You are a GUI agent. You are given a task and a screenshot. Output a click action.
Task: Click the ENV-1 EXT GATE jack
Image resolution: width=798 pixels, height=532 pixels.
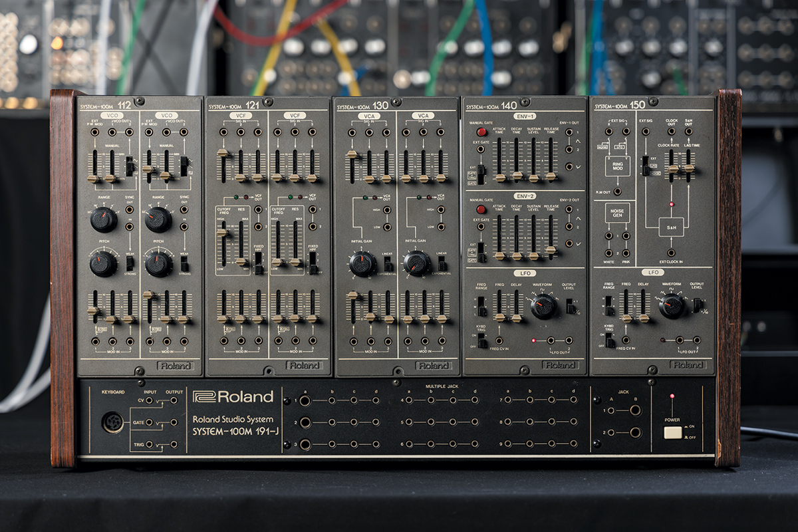pos(481,150)
